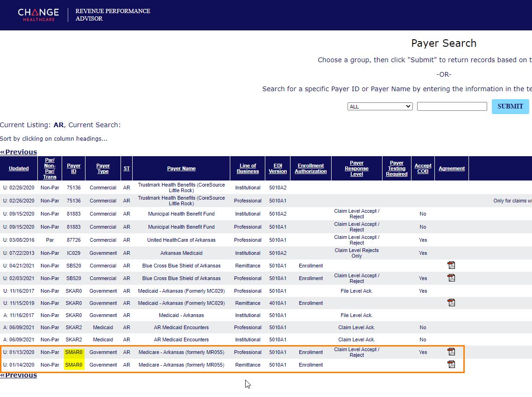The height and width of the screenshot is (397, 532).
Task: Go to Previous page via bottom link
Action: [19, 375]
